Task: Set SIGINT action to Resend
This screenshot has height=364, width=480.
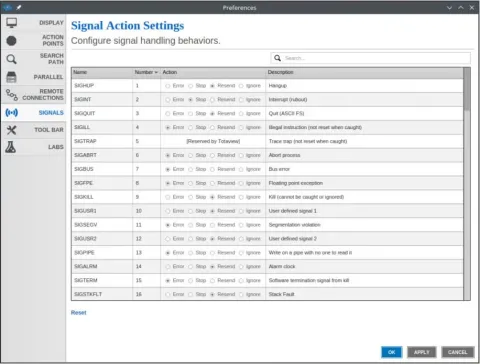Action: 212,100
